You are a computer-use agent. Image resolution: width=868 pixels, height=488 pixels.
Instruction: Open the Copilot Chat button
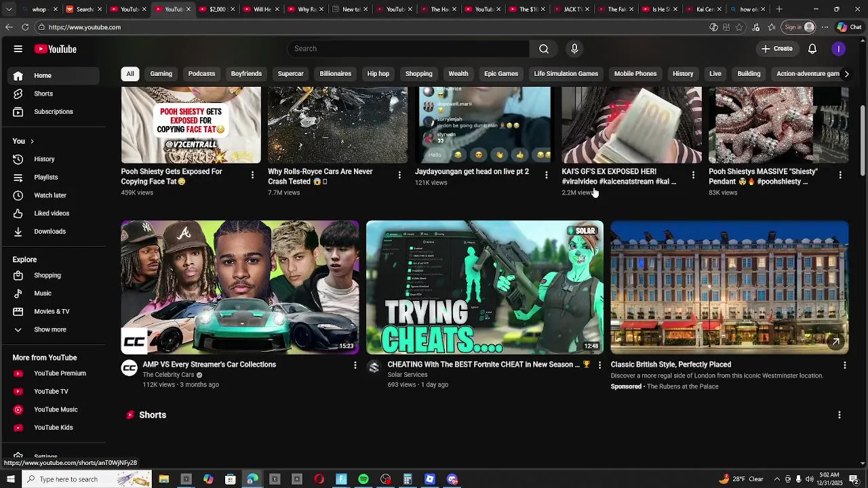coord(850,27)
